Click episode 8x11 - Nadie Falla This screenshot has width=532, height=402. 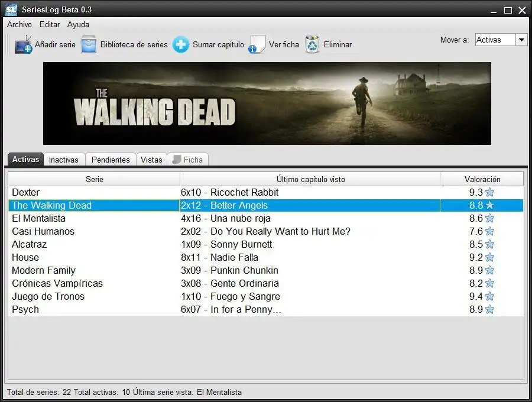[x=219, y=257]
